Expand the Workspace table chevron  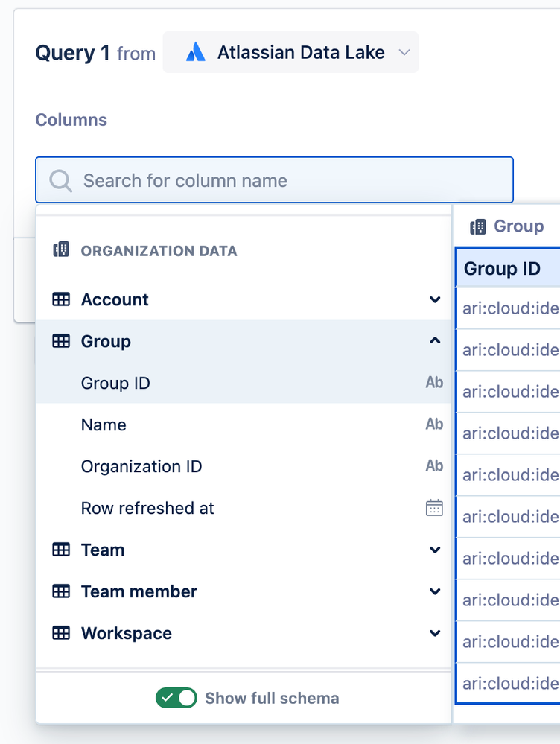point(435,633)
